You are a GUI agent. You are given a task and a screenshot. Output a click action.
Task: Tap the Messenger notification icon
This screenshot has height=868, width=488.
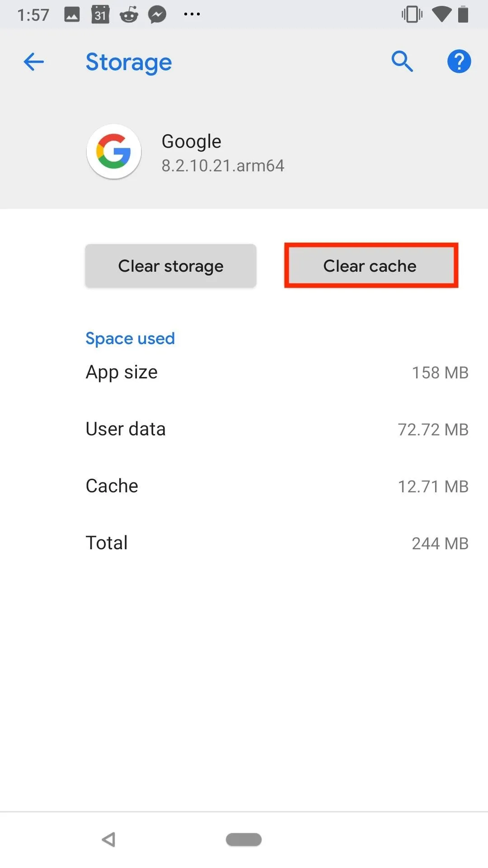[157, 14]
